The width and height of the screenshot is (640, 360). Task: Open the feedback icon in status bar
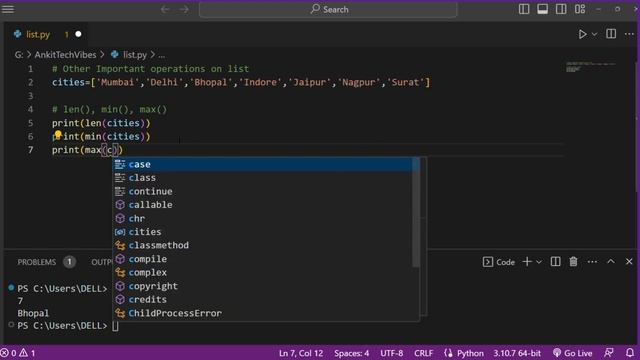(609, 353)
